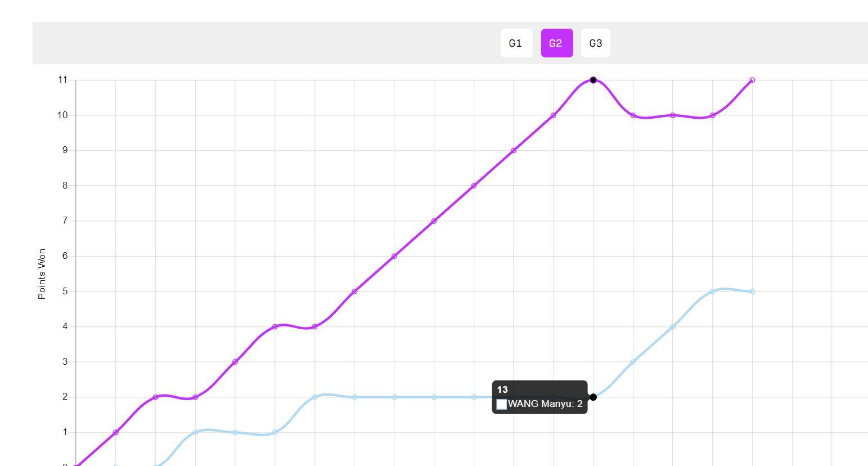Click the last blue data point on the line
This screenshot has width=868, height=466.
752,292
